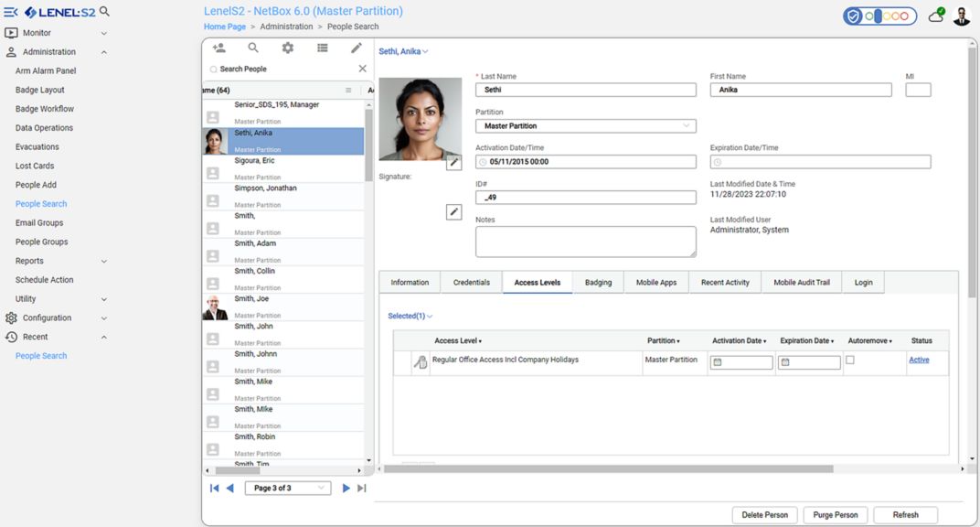Select Smith, Joe in the people list
Image resolution: width=980 pixels, height=527 pixels.
[283, 307]
